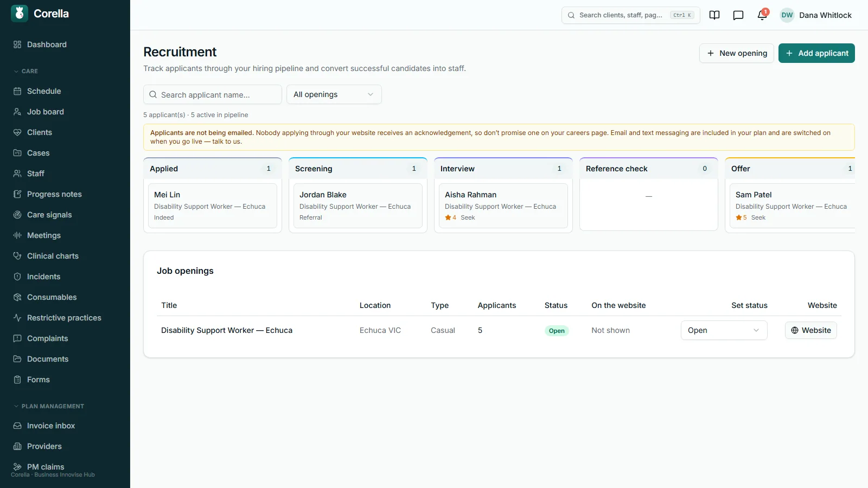
Task: Collapse the CARE sidebar section
Action: pyautogui.click(x=25, y=71)
